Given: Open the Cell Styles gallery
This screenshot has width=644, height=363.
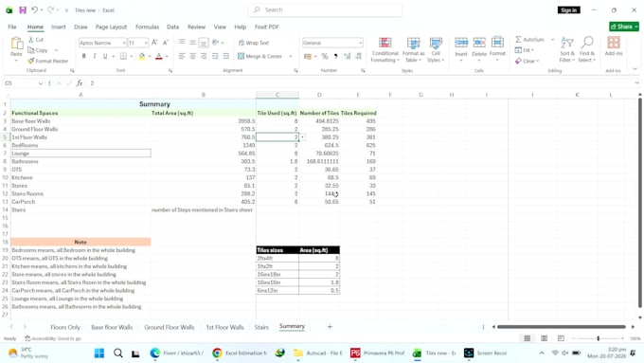Looking at the screenshot, I should point(436,49).
